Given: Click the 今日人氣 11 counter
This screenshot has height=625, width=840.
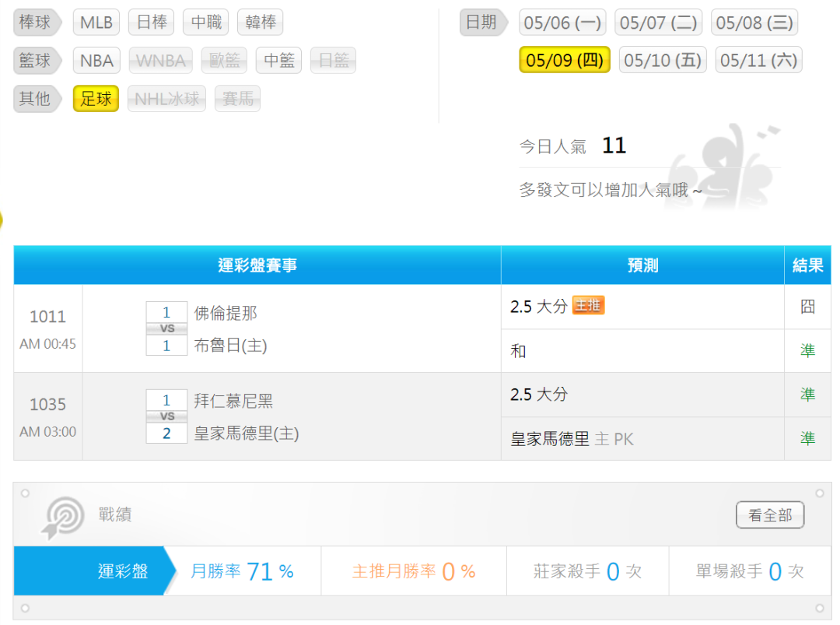Looking at the screenshot, I should point(572,146).
